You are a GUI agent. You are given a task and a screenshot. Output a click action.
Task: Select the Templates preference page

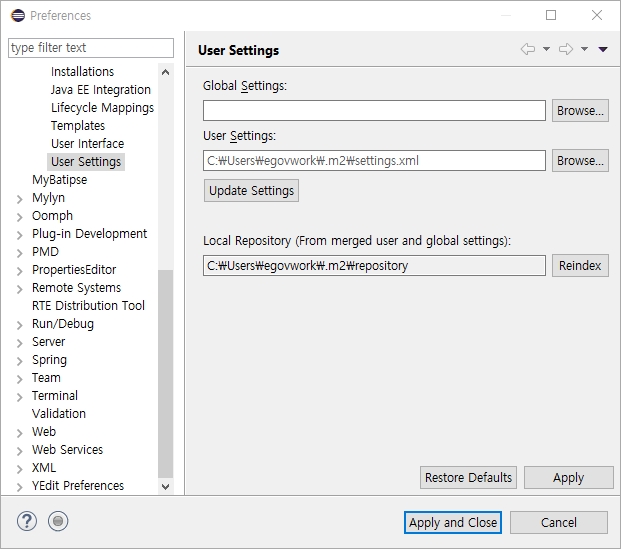78,126
